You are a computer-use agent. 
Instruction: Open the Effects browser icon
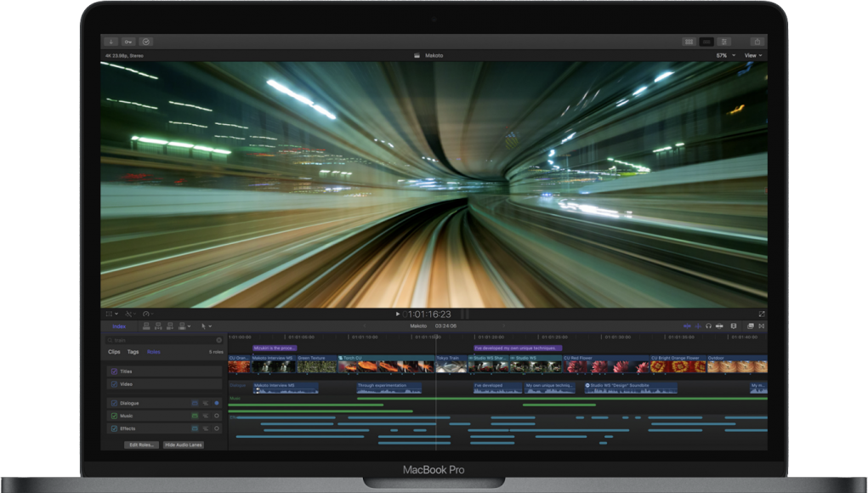pos(751,326)
